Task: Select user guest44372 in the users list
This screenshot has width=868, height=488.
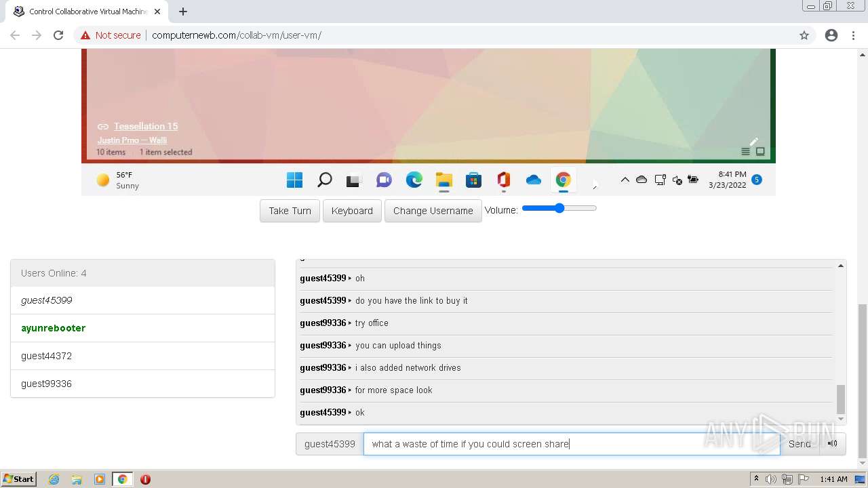Action: coord(142,356)
